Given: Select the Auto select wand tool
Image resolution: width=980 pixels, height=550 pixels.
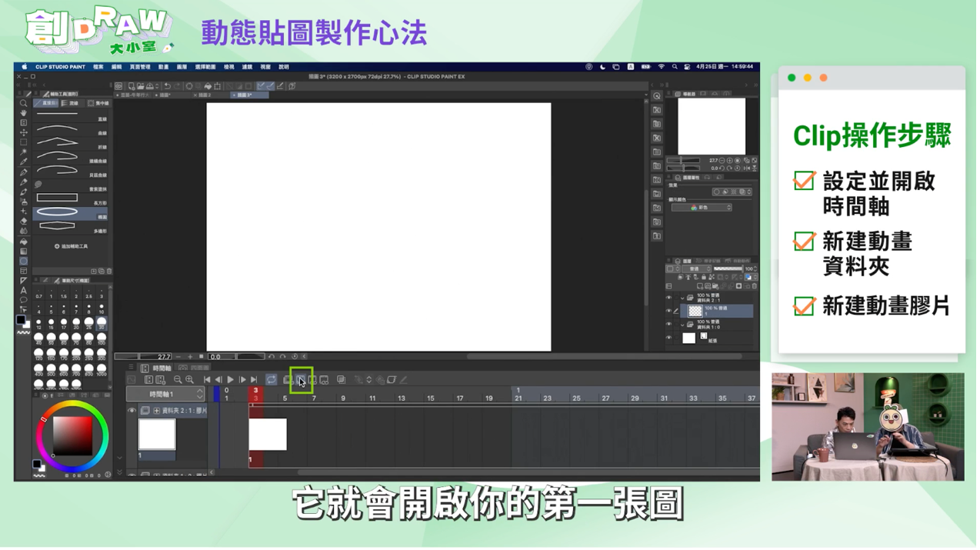Looking at the screenshot, I should (24, 152).
